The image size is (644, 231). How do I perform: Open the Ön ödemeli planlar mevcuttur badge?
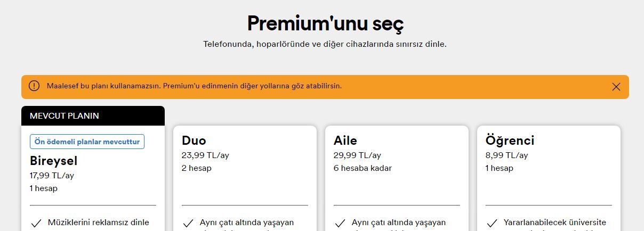click(87, 142)
